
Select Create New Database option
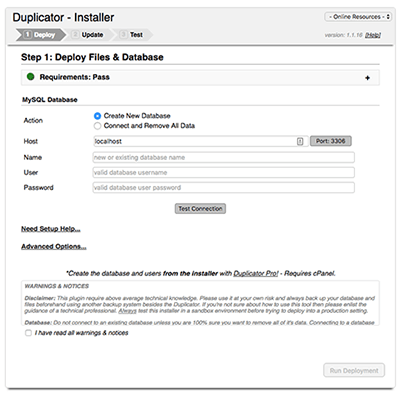pos(97,116)
